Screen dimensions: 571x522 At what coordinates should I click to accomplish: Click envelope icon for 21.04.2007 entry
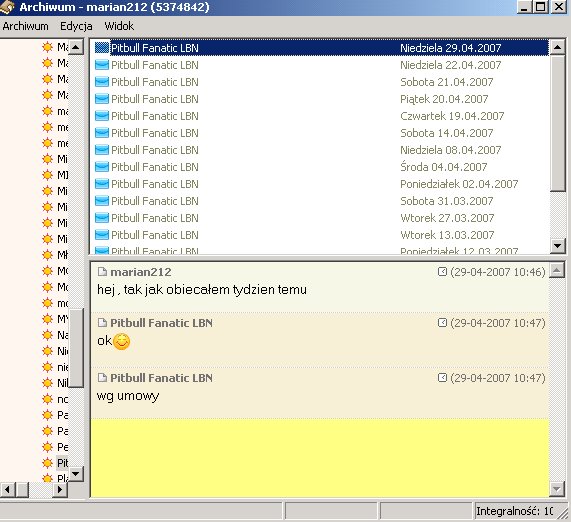[102, 82]
